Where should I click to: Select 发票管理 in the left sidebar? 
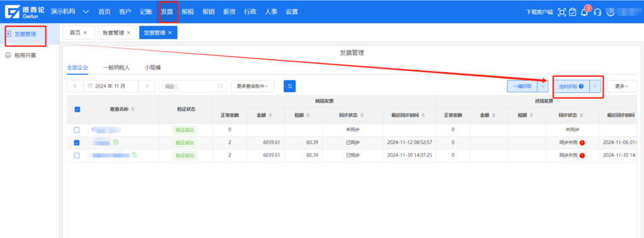25,34
